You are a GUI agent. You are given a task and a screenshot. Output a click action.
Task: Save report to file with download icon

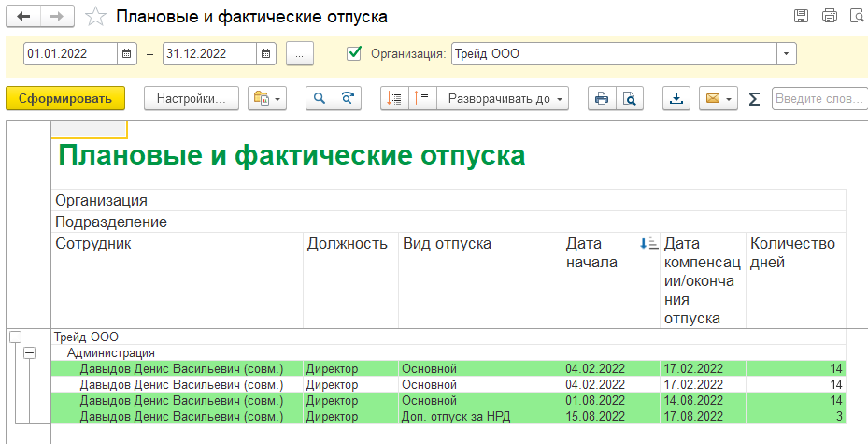(x=676, y=98)
